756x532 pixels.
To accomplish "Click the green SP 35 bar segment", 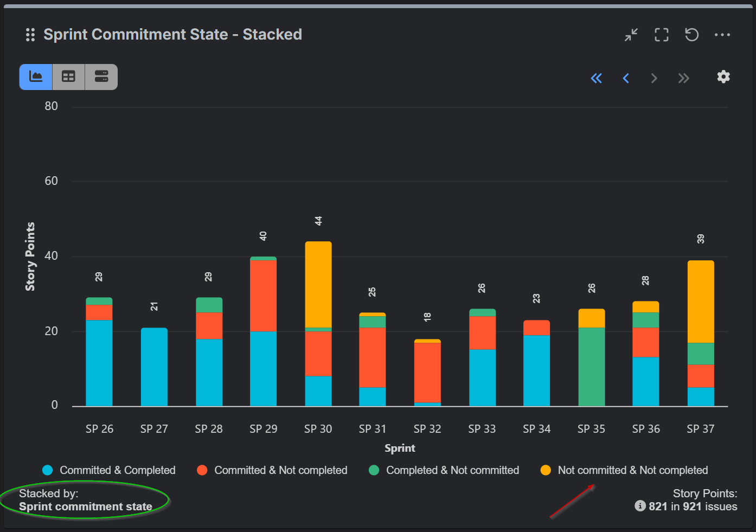I will point(591,367).
